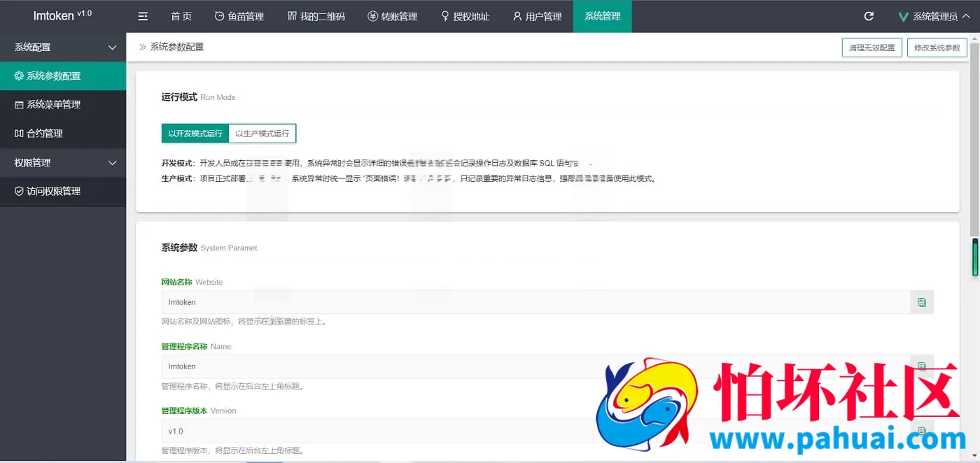The image size is (980, 463).
Task: Click the shield icon of 访问权限管理
Action: tap(19, 191)
